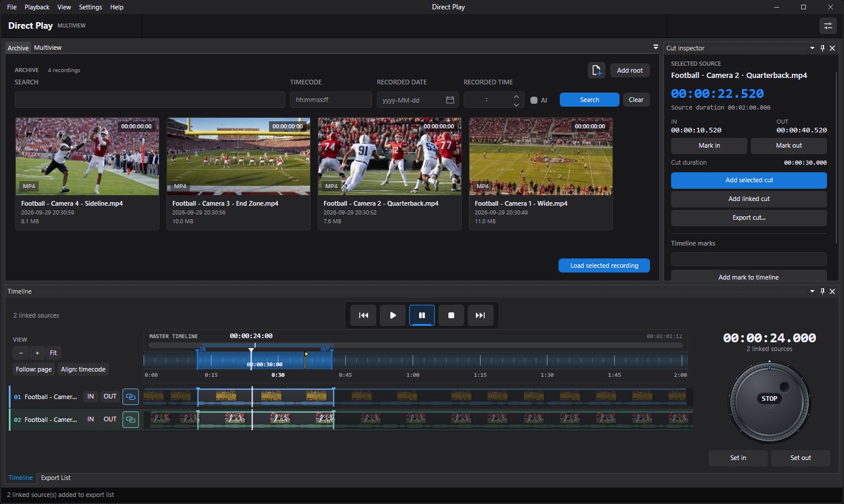Open the Cut inspector panel dropdown arrow

tap(812, 48)
